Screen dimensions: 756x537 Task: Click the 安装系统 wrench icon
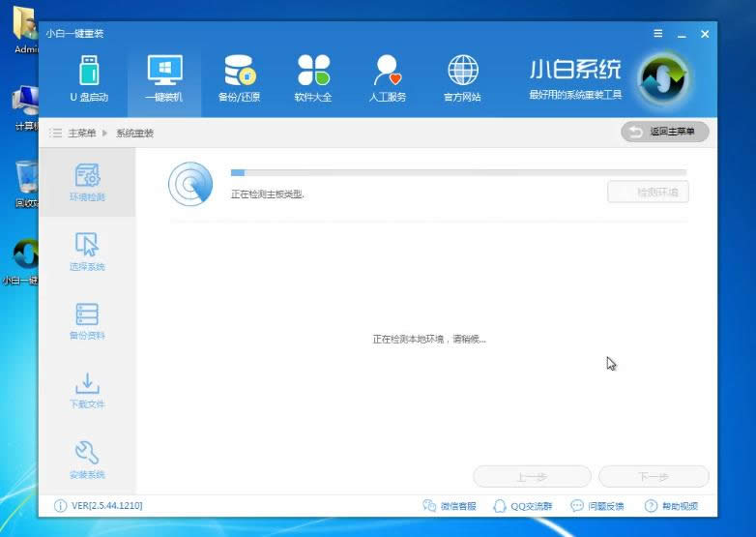[x=87, y=460]
